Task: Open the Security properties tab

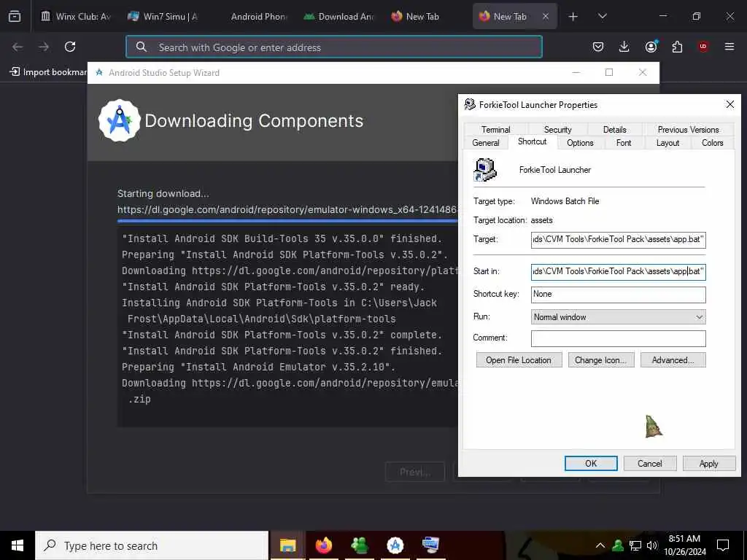Action: [x=557, y=130]
